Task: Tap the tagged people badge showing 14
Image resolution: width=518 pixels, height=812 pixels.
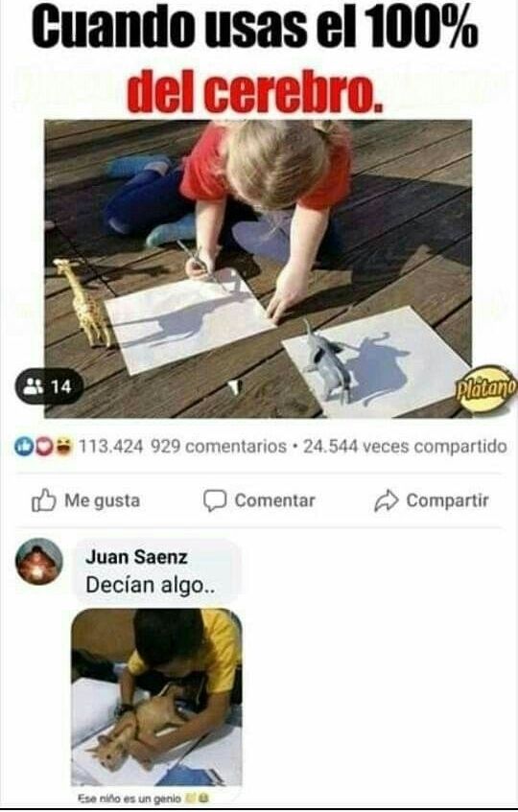Action: click(50, 386)
